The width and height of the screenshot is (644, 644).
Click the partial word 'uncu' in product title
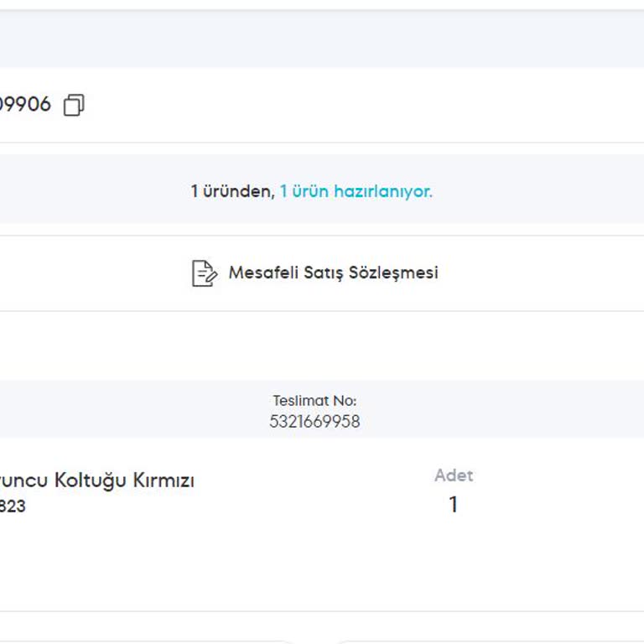(x=23, y=481)
